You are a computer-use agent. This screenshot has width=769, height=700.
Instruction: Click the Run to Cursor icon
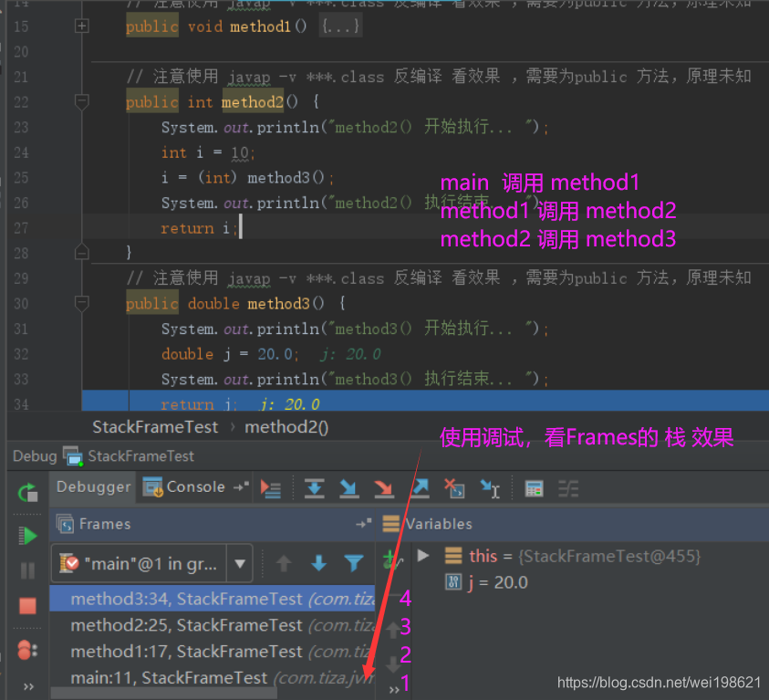pos(491,488)
